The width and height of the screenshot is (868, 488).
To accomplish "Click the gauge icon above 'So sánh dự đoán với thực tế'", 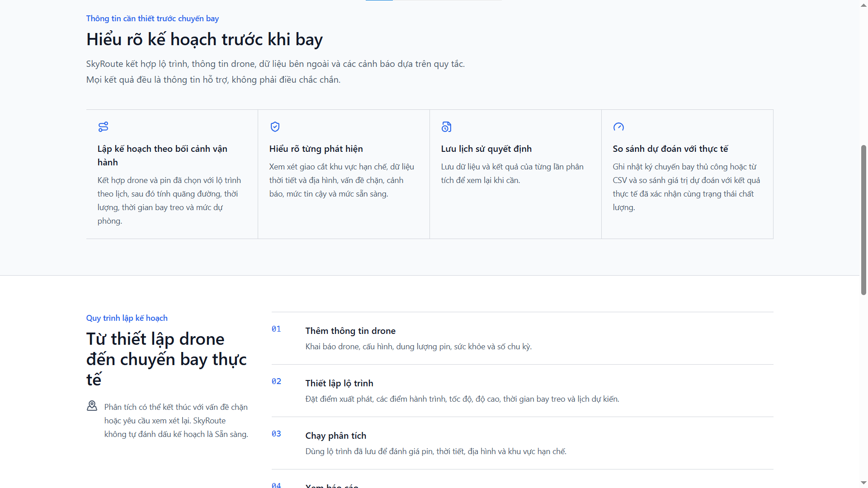I will tap(618, 127).
